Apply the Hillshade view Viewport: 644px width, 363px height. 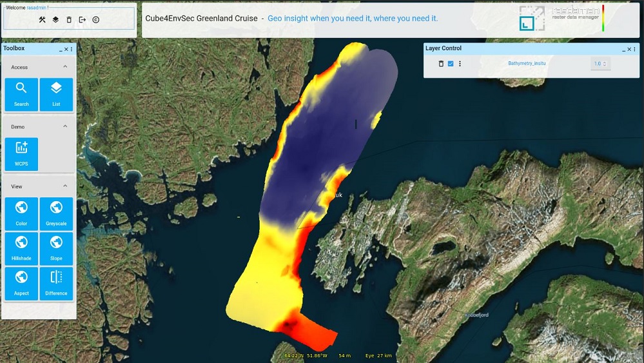pyautogui.click(x=21, y=248)
